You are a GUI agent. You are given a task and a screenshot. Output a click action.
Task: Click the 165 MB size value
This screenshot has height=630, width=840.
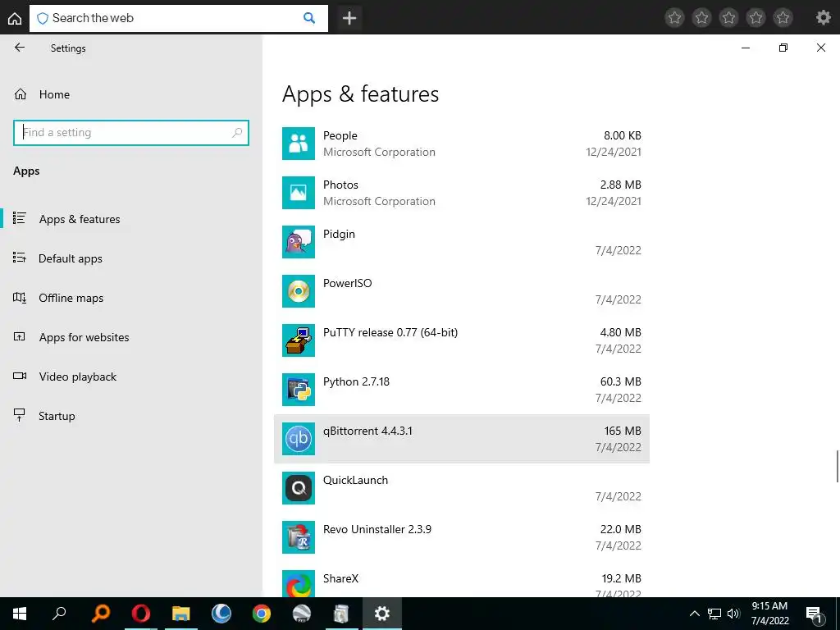pos(623,431)
